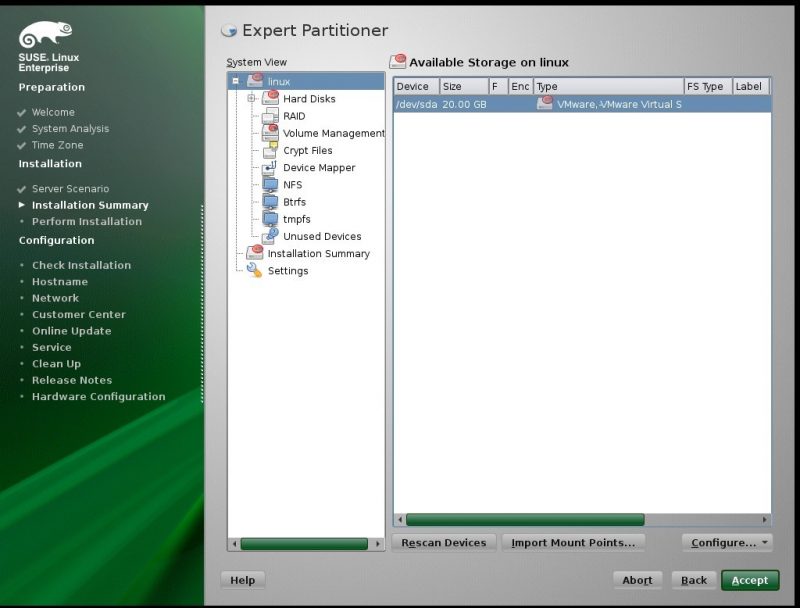Select the Volume Management icon
This screenshot has height=608, width=800.
[270, 133]
